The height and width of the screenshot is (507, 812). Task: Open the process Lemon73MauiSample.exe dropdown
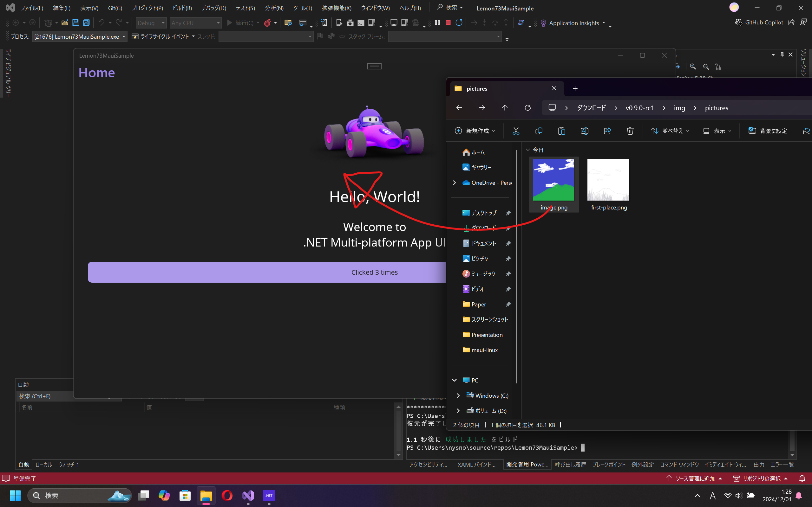point(124,36)
